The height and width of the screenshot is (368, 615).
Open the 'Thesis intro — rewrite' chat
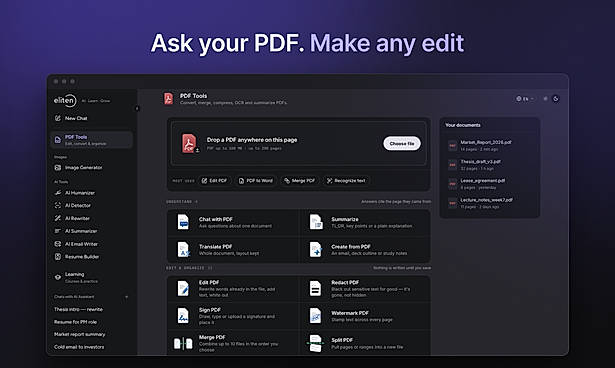point(78,309)
